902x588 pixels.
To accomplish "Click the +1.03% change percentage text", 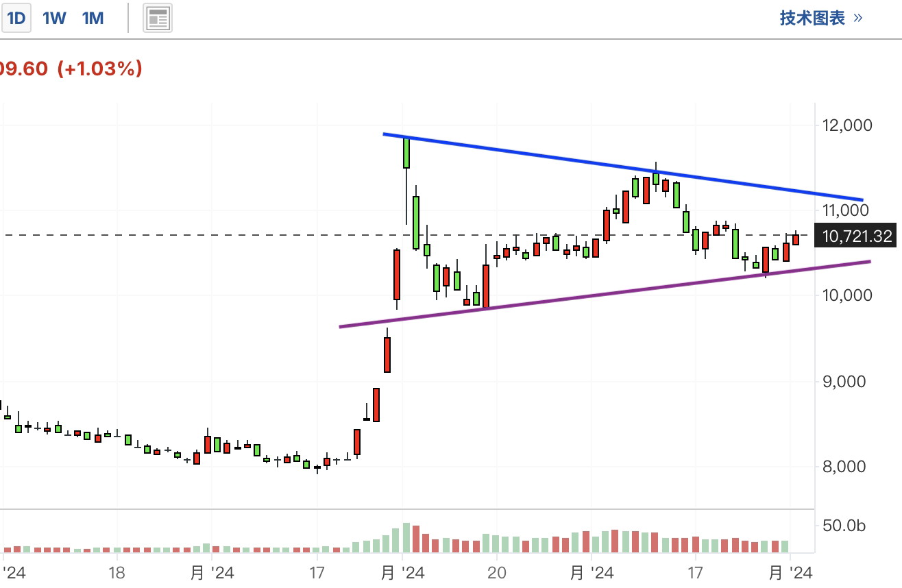I will tap(100, 69).
